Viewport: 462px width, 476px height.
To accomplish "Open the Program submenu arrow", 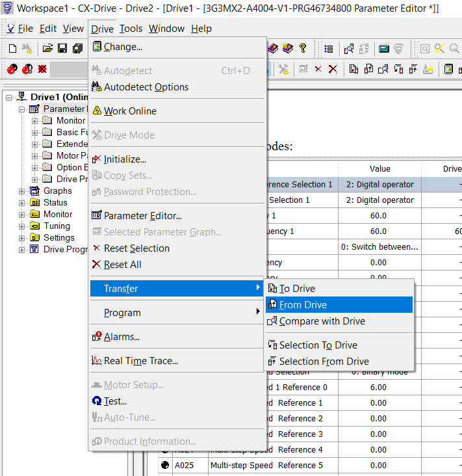I will [x=258, y=311].
